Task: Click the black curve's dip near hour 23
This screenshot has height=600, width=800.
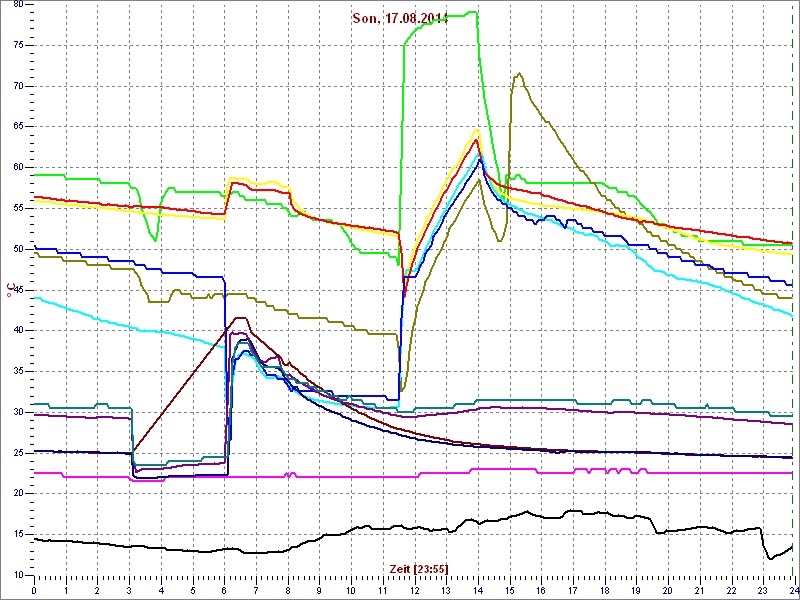Action: (x=770, y=558)
